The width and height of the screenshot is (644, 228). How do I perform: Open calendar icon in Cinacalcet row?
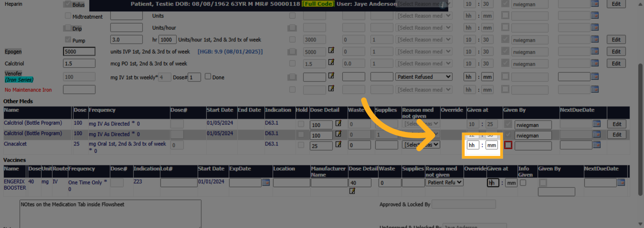click(x=597, y=145)
